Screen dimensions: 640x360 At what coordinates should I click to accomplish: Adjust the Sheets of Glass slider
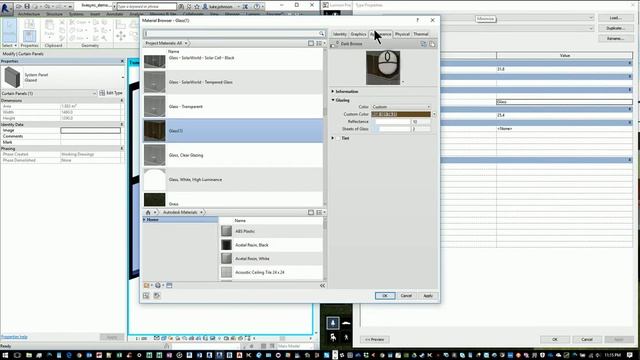[x=391, y=129]
